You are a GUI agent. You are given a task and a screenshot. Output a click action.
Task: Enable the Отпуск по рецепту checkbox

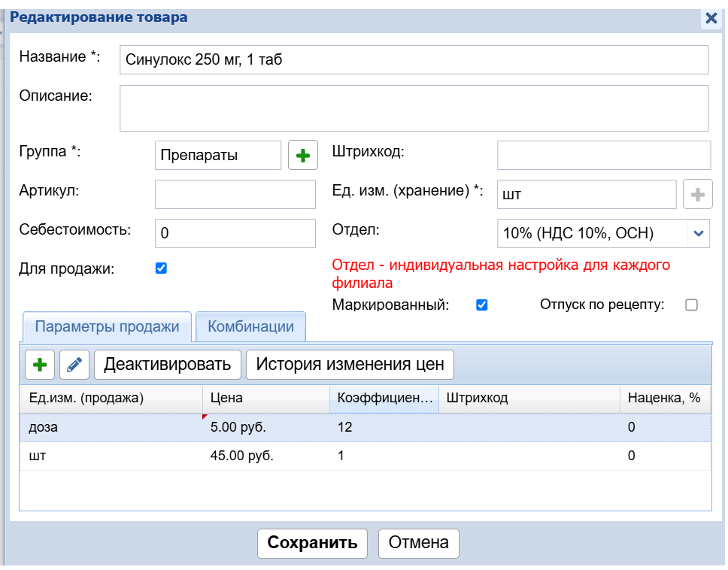(691, 305)
